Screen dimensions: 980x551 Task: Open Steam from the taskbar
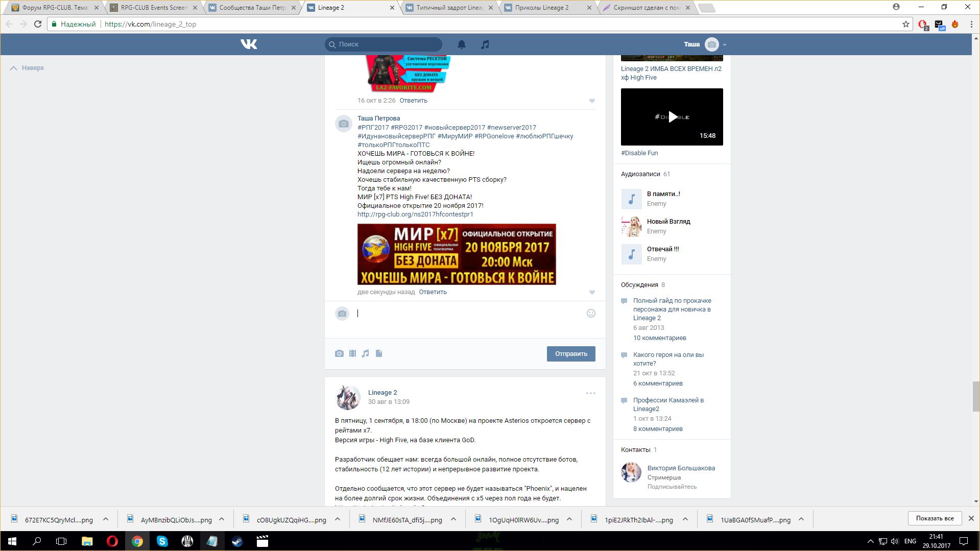(x=237, y=541)
